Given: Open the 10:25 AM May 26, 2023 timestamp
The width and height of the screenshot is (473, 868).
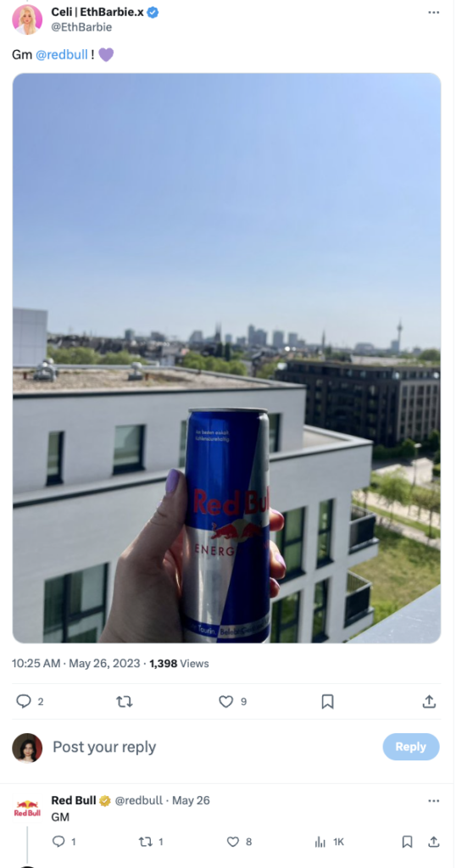Looking at the screenshot, I should [x=76, y=663].
